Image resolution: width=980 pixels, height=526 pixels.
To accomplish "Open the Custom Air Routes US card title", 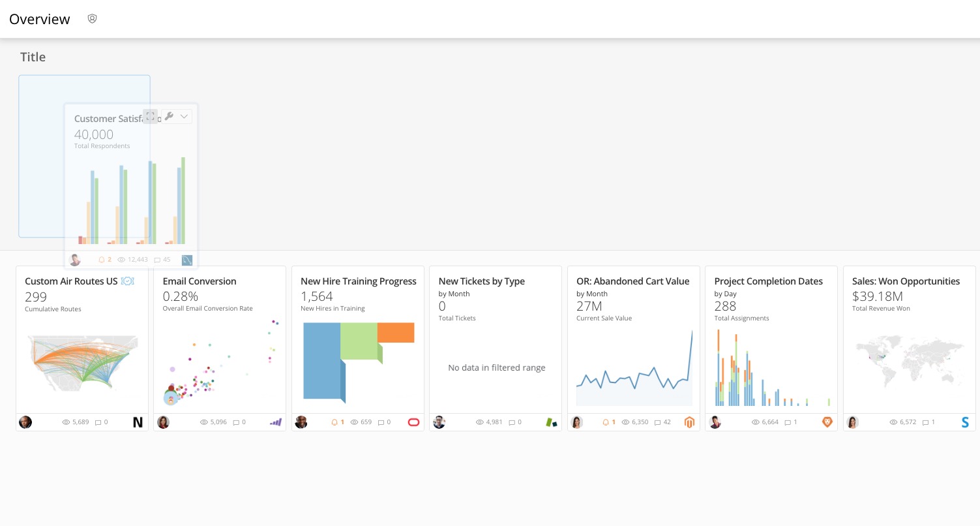I will (x=71, y=281).
